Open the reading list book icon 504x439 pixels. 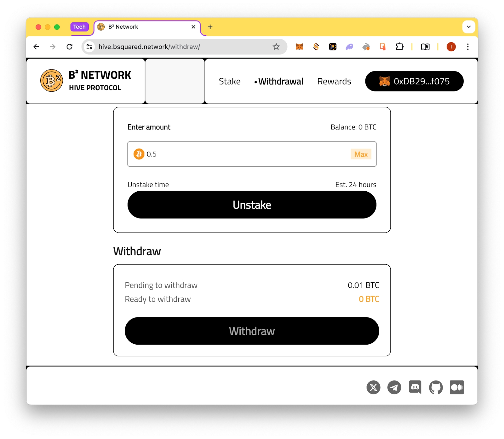pos(425,47)
